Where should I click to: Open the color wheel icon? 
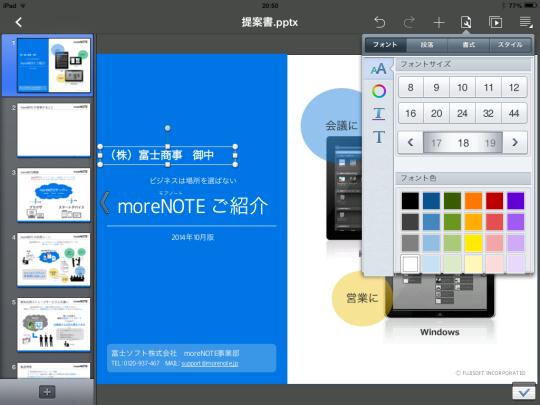379,91
